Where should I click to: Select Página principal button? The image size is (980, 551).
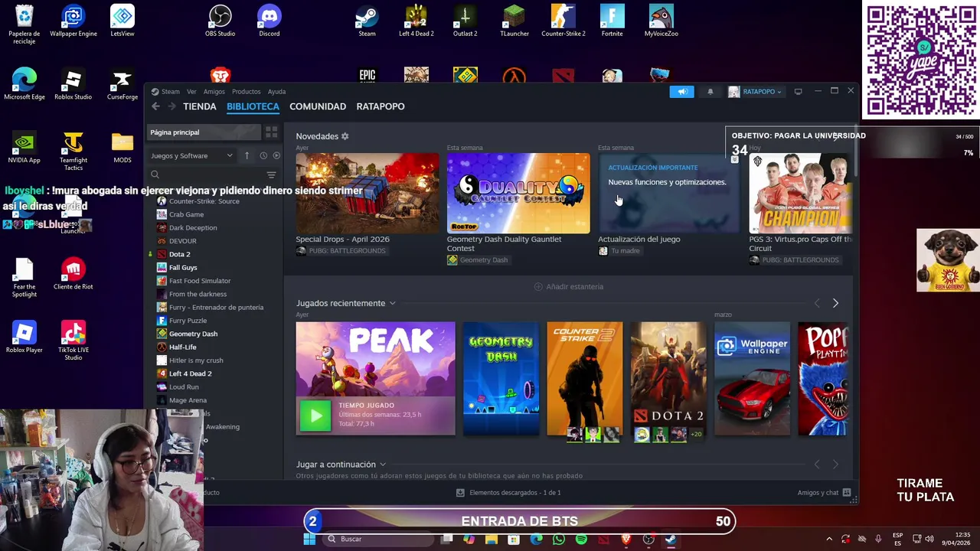point(204,132)
